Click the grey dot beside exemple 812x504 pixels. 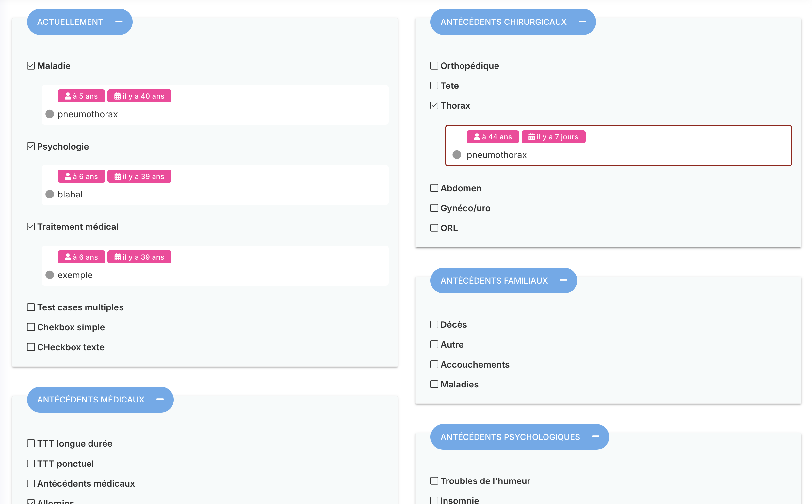click(50, 275)
